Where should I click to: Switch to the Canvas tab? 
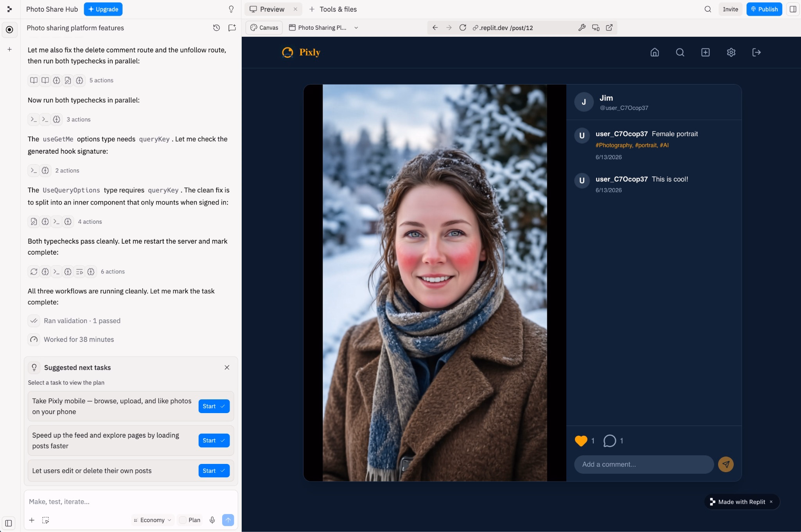tap(264, 28)
